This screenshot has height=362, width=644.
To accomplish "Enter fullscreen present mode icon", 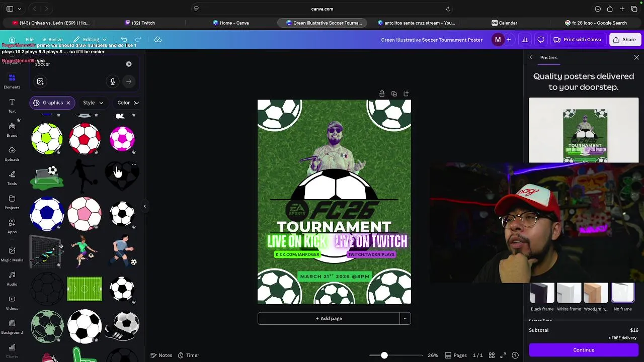I will pyautogui.click(x=503, y=355).
